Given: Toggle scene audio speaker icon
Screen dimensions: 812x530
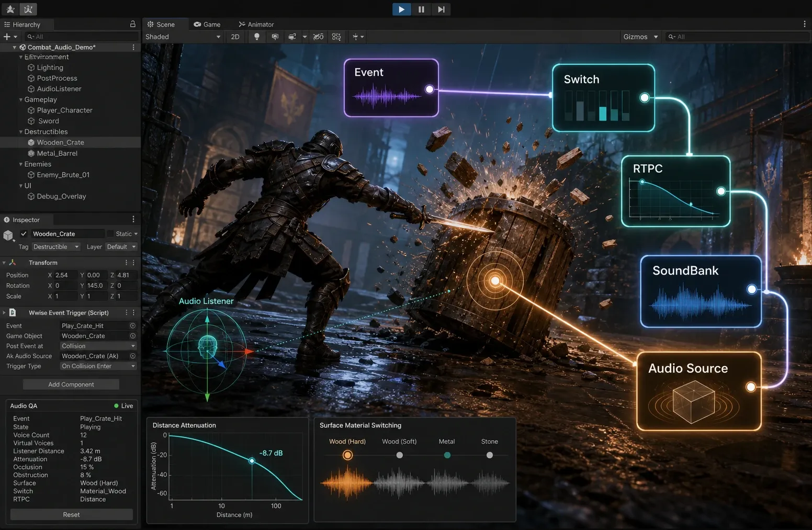Looking at the screenshot, I should click(x=275, y=37).
